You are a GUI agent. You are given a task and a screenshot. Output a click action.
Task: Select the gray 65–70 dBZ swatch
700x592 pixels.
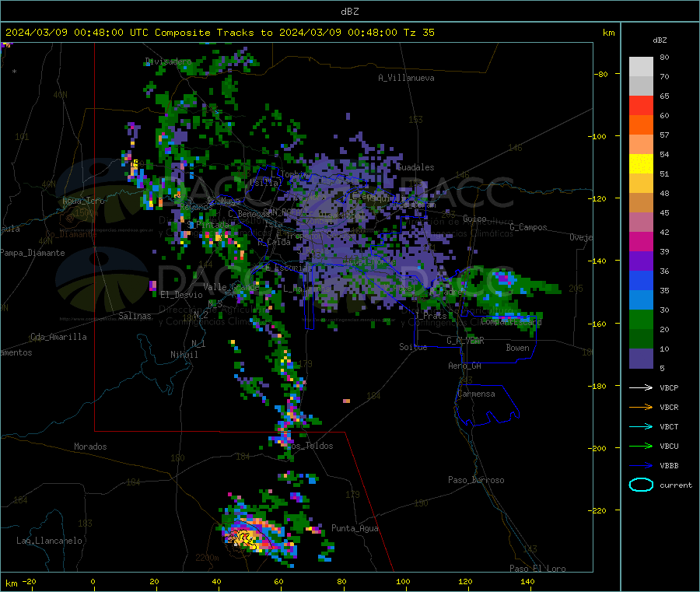coord(641,86)
